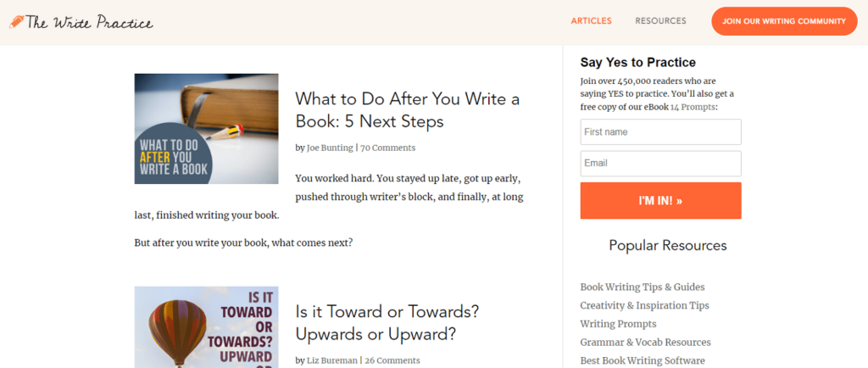View the 26 Comments link
The width and height of the screenshot is (868, 368).
[x=389, y=360]
